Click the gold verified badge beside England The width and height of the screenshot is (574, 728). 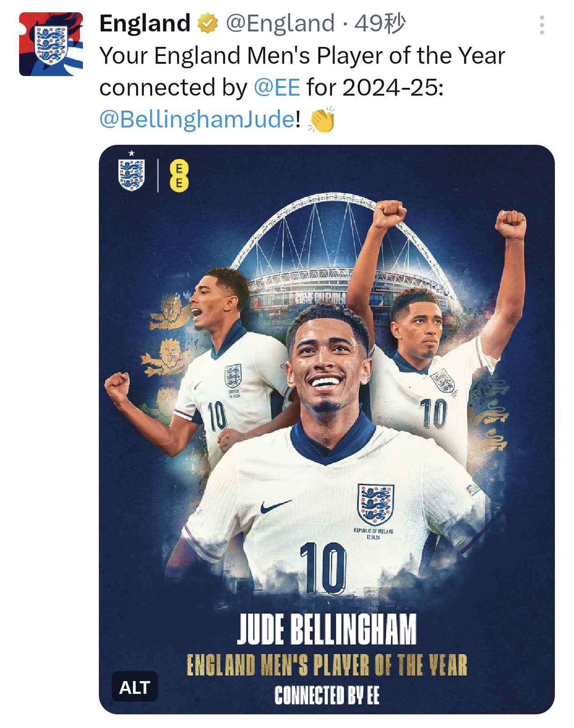pos(207,24)
